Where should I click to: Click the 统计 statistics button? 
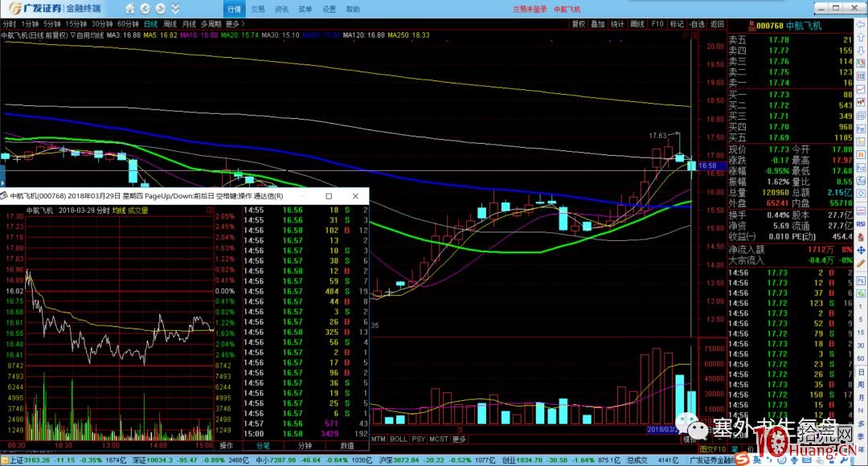[617, 24]
